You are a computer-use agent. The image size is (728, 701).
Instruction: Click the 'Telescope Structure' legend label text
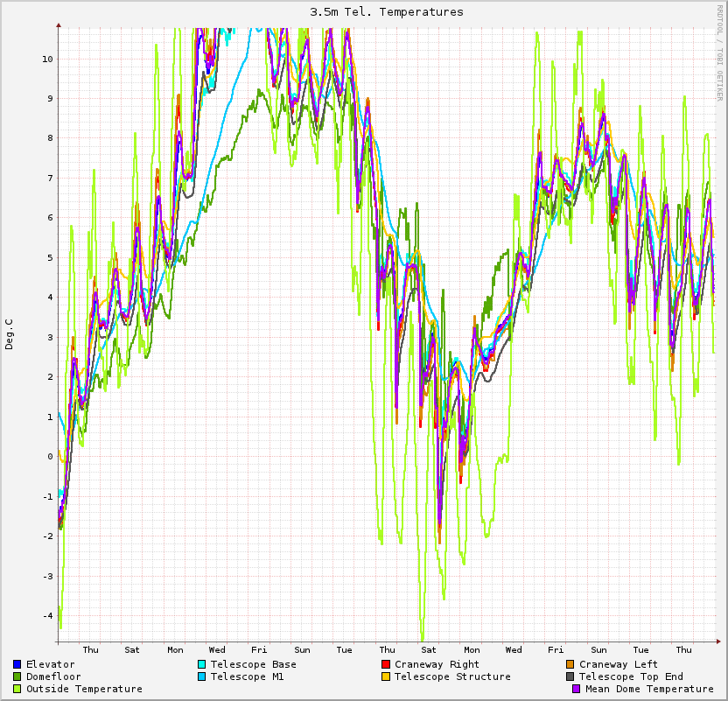coord(452,676)
